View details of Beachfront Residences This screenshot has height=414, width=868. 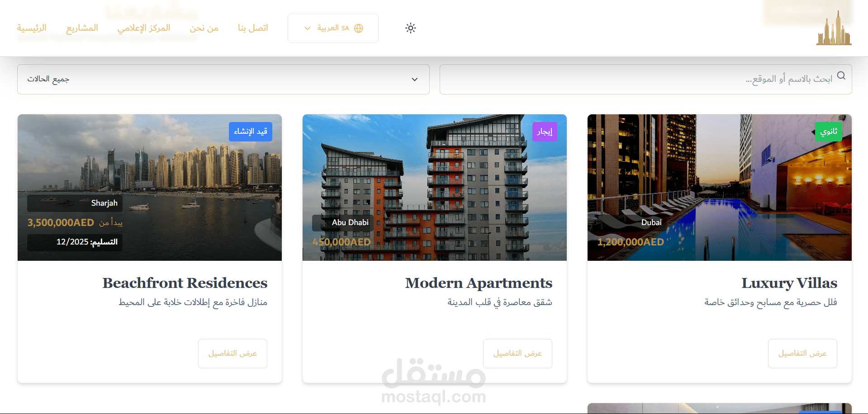click(x=232, y=353)
